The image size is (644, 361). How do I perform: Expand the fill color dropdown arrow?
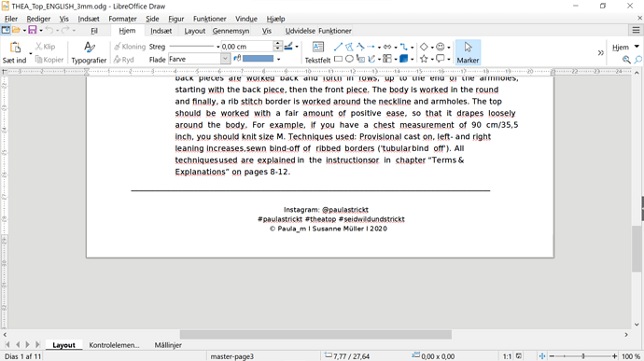coord(279,59)
